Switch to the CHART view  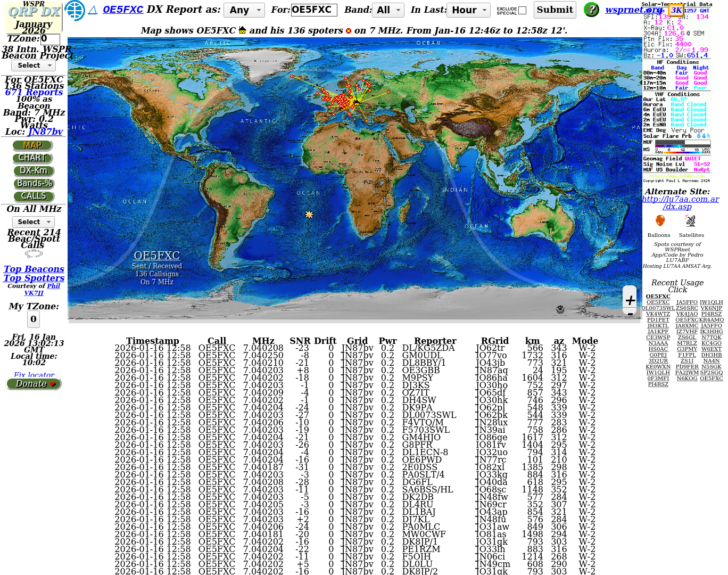[x=33, y=158]
